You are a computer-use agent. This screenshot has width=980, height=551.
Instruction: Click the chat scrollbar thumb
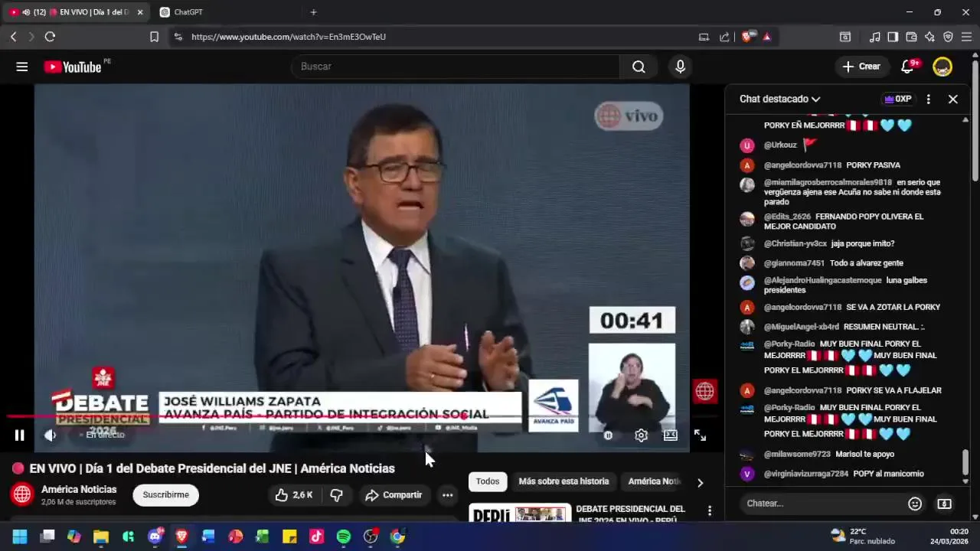(965, 462)
